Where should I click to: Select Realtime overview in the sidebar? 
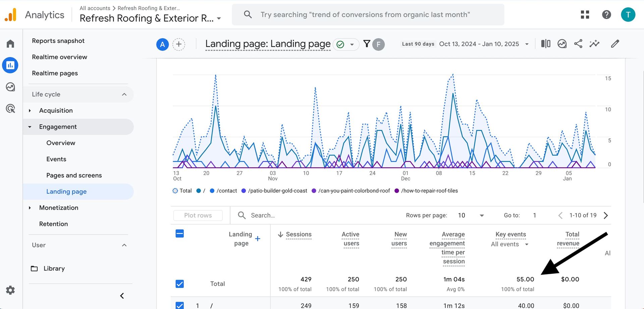click(x=59, y=57)
